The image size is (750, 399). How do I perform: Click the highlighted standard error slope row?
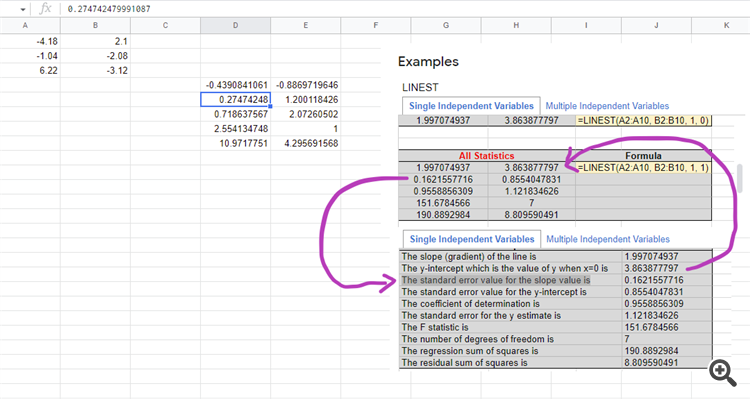(555, 280)
